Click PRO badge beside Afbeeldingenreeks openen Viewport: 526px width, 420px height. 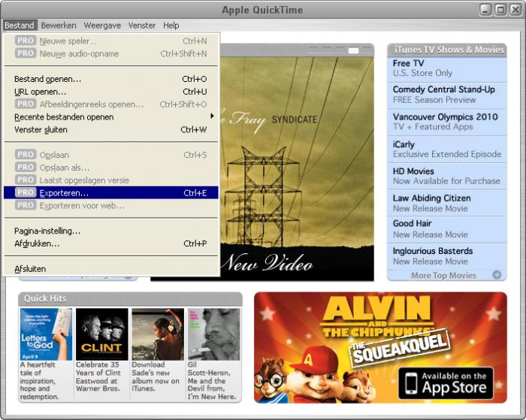26,104
